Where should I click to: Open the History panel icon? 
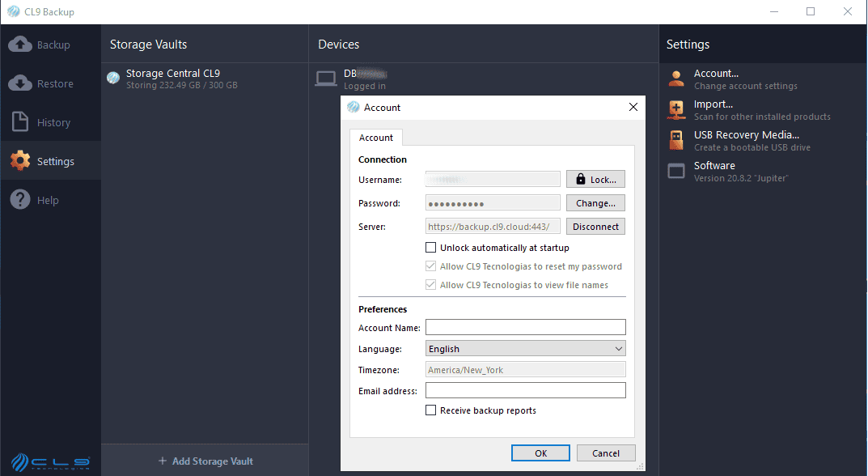[19, 121]
